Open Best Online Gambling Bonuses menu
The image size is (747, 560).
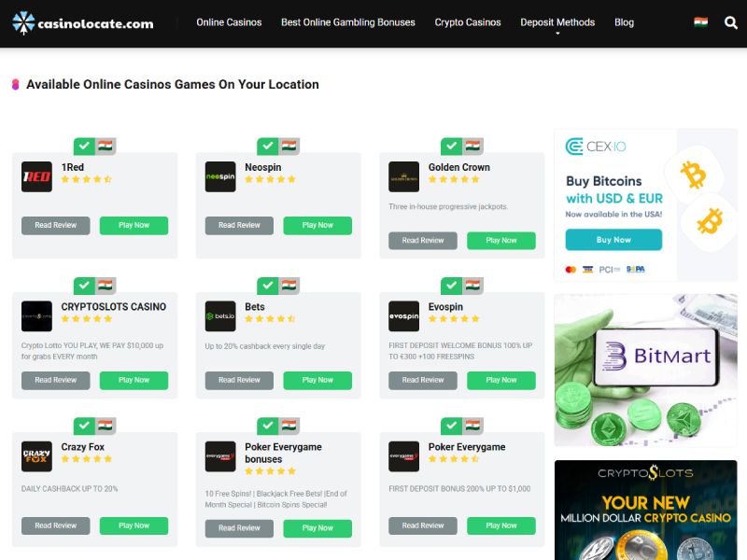coord(347,22)
